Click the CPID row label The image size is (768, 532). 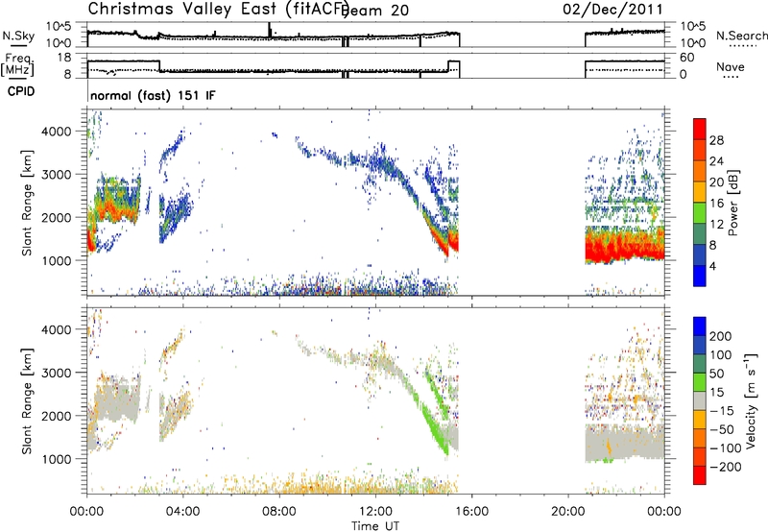21,91
